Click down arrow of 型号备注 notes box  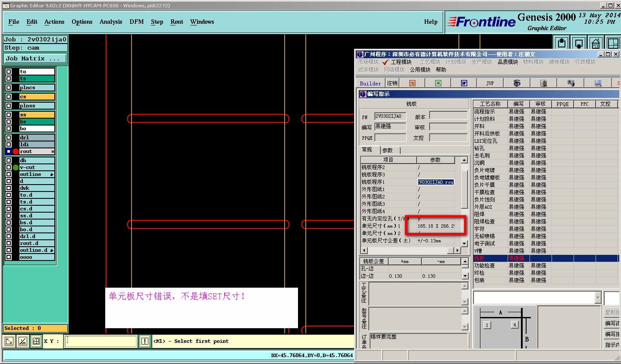[x=465, y=327]
